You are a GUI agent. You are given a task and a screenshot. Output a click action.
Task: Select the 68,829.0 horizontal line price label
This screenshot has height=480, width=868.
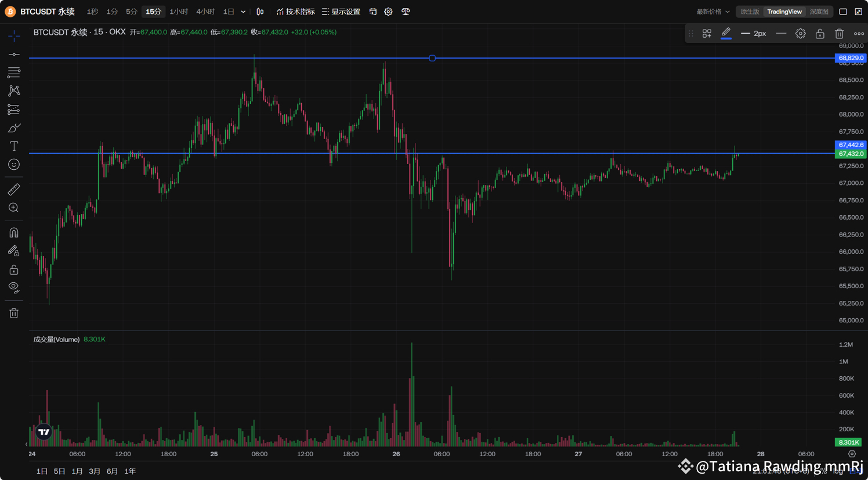coord(849,58)
